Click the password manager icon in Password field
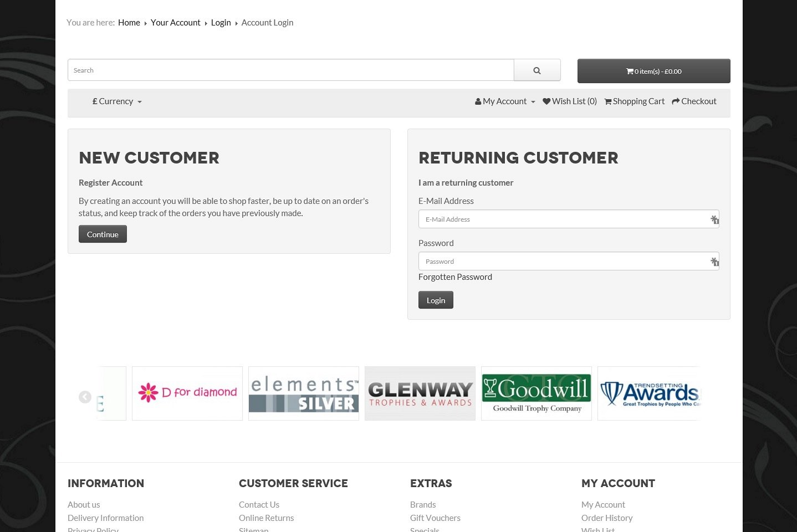 pyautogui.click(x=714, y=262)
